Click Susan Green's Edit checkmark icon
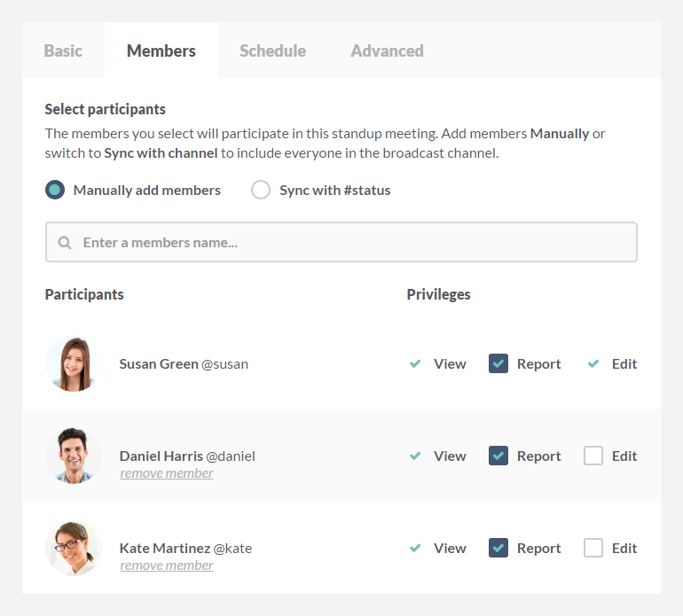 [593, 363]
